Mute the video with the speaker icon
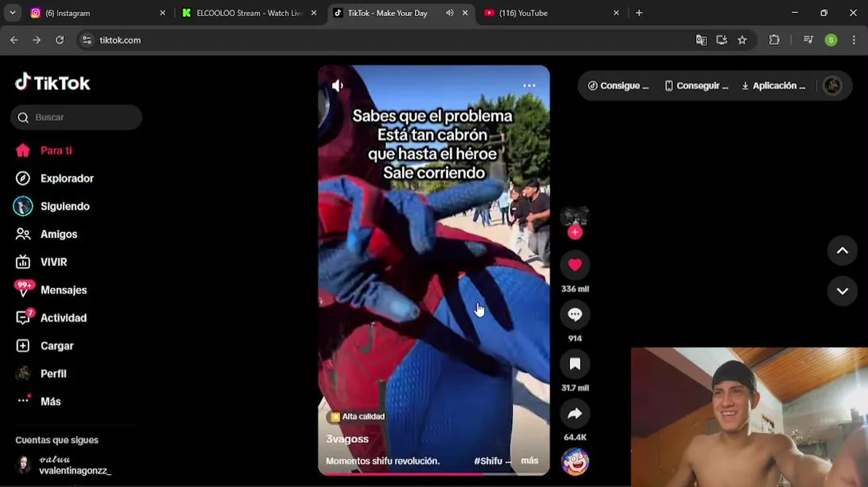 [337, 85]
